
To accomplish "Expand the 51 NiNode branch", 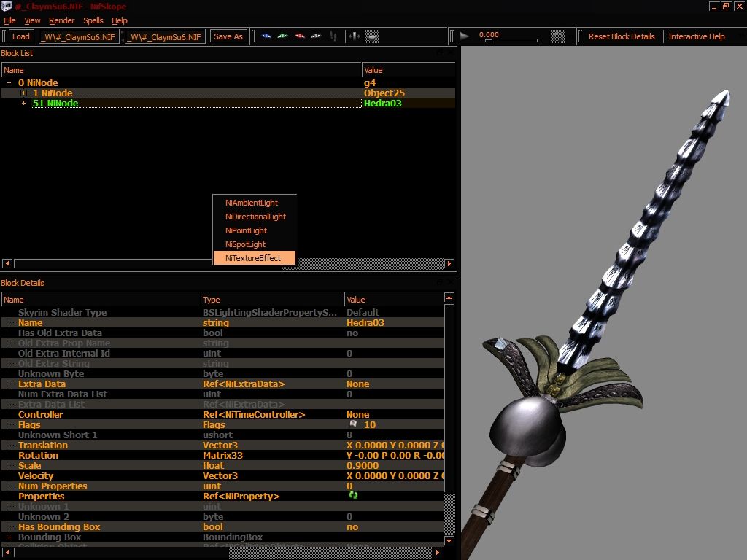I will [x=23, y=103].
